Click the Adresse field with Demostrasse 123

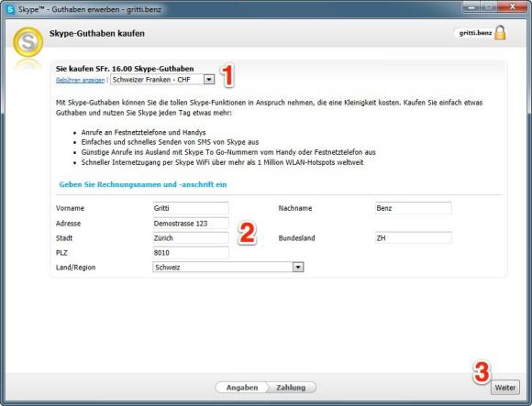(x=191, y=223)
